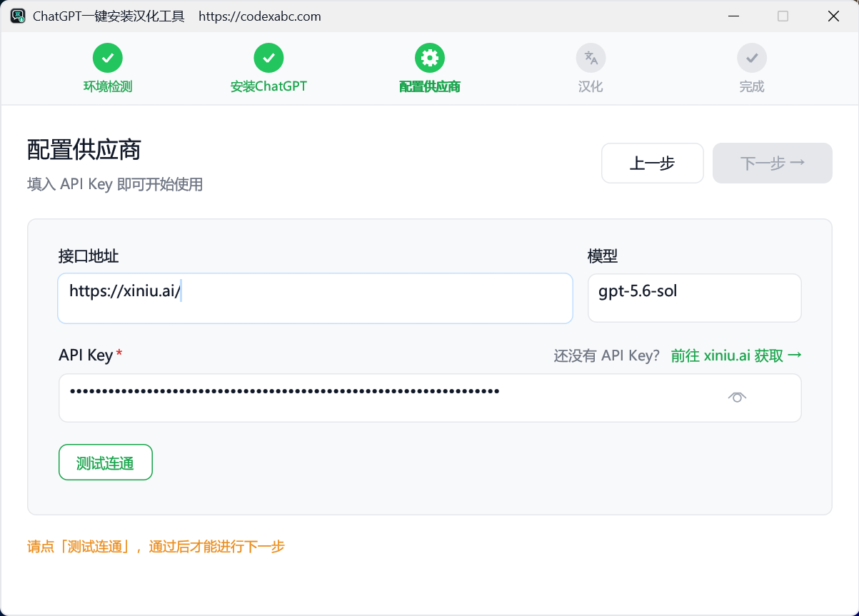Viewport: 859px width, 616px height.
Task: Click the 完成 checkmark step icon
Action: (x=752, y=58)
